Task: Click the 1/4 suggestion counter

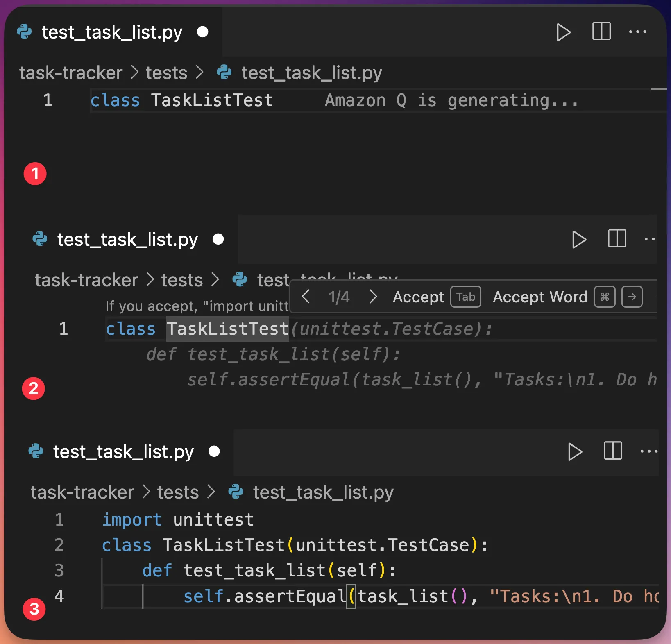Action: [x=339, y=297]
